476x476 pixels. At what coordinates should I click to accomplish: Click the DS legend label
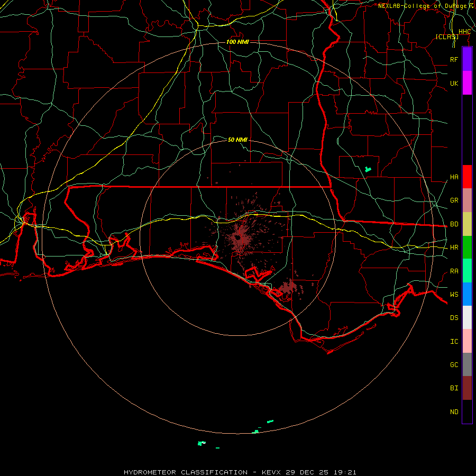454,318
